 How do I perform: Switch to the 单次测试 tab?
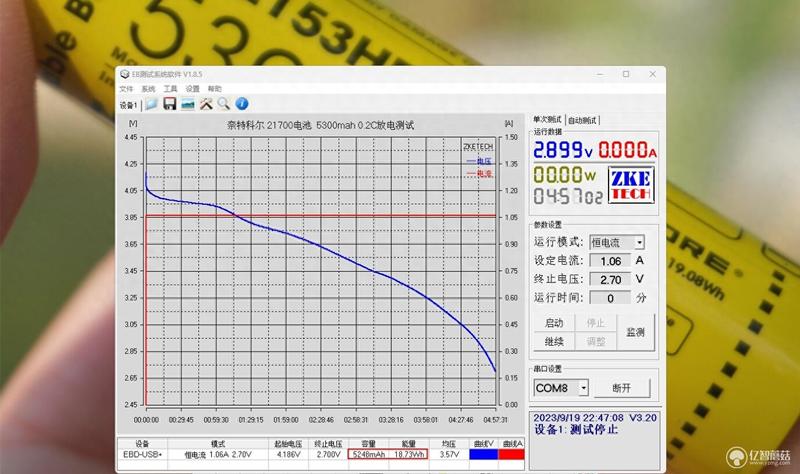547,119
